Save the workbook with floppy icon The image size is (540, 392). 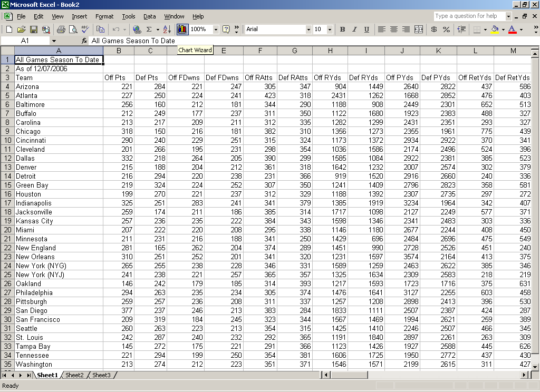coord(34,30)
